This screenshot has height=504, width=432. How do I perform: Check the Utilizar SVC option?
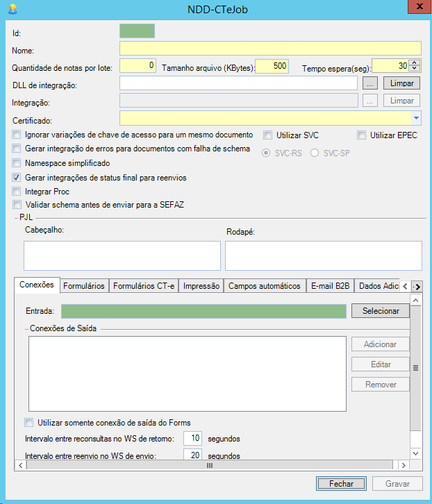click(267, 135)
